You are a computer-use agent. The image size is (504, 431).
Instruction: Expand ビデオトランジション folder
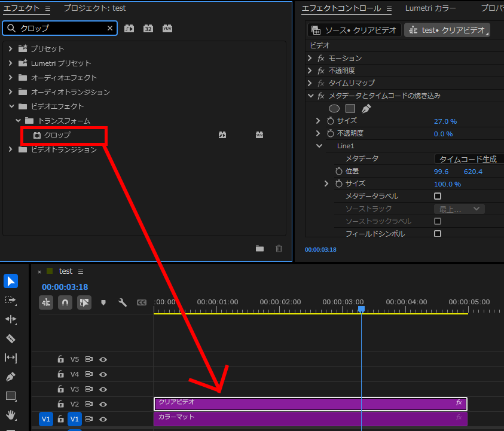tap(11, 149)
